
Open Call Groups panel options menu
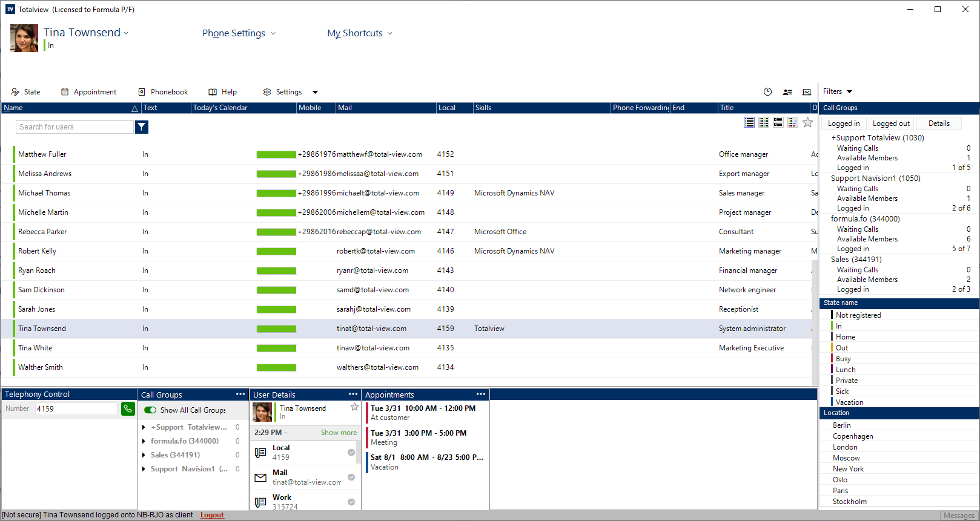click(240, 394)
